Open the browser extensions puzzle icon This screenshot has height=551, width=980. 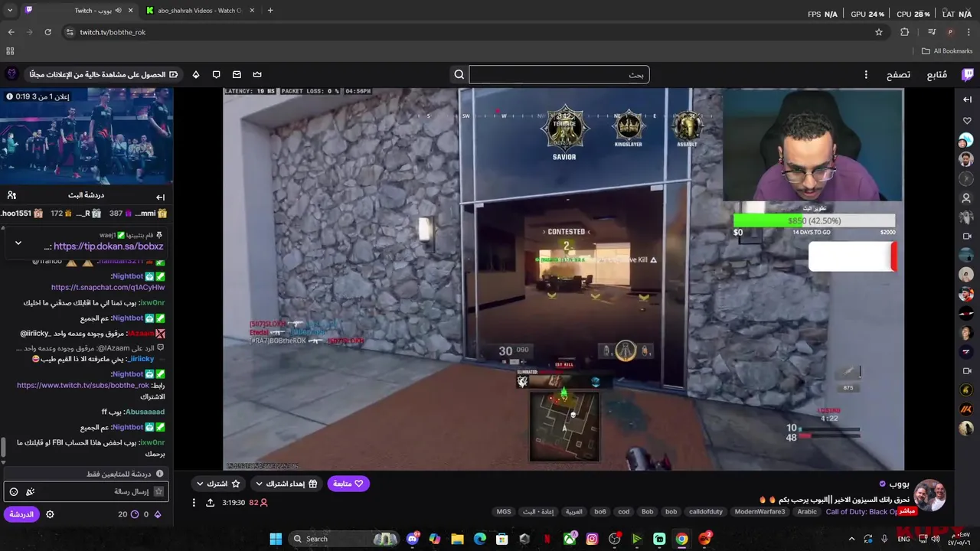click(x=905, y=32)
